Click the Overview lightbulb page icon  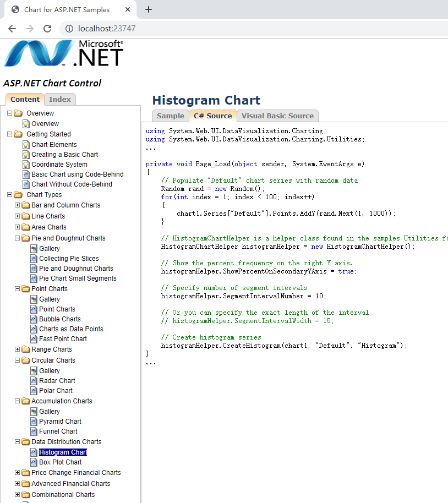[26, 124]
